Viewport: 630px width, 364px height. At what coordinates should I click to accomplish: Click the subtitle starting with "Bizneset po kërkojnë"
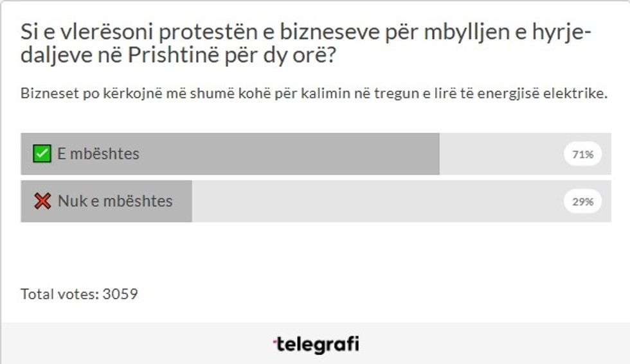click(x=314, y=94)
